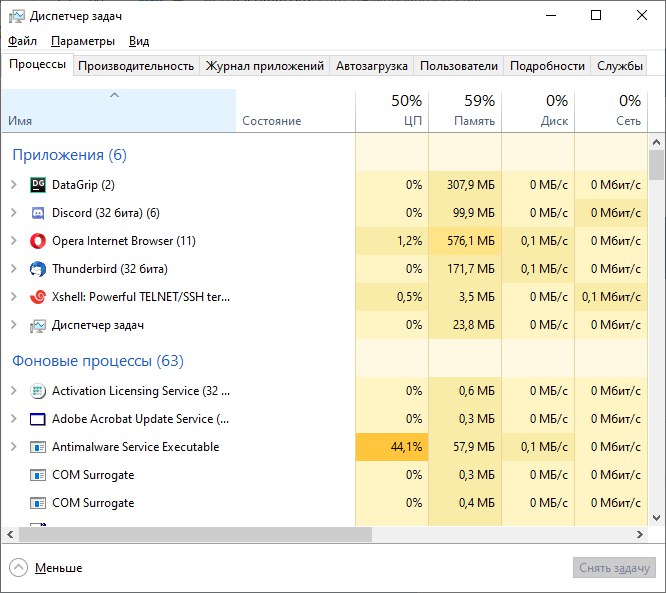Click the DataGrip app icon
Screen dimensions: 666x593
[x=38, y=185]
